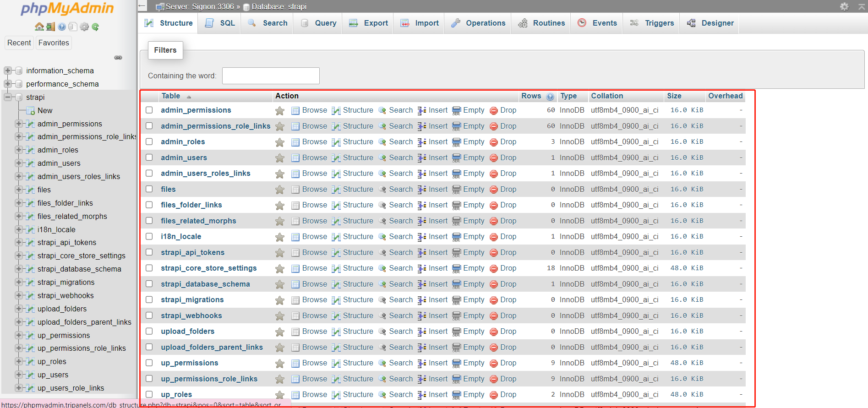Select checkbox for admin_users_roles_links
The height and width of the screenshot is (408, 868).
(x=149, y=173)
